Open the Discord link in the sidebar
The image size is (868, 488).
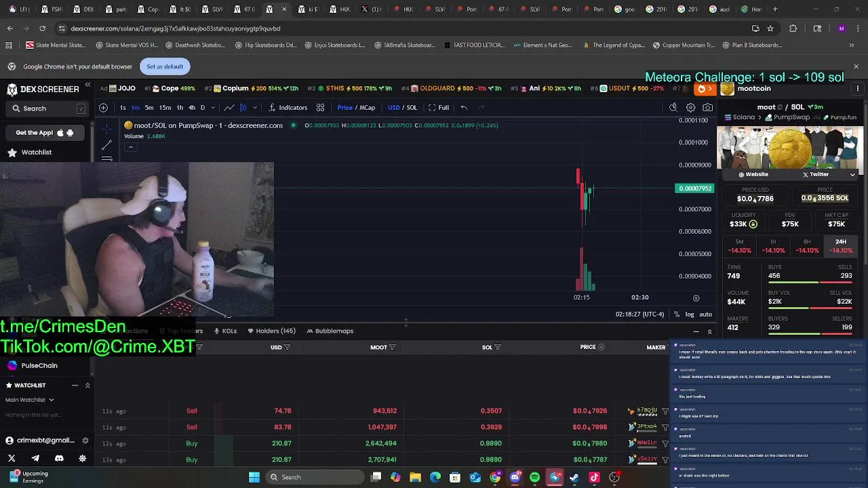[x=59, y=458]
